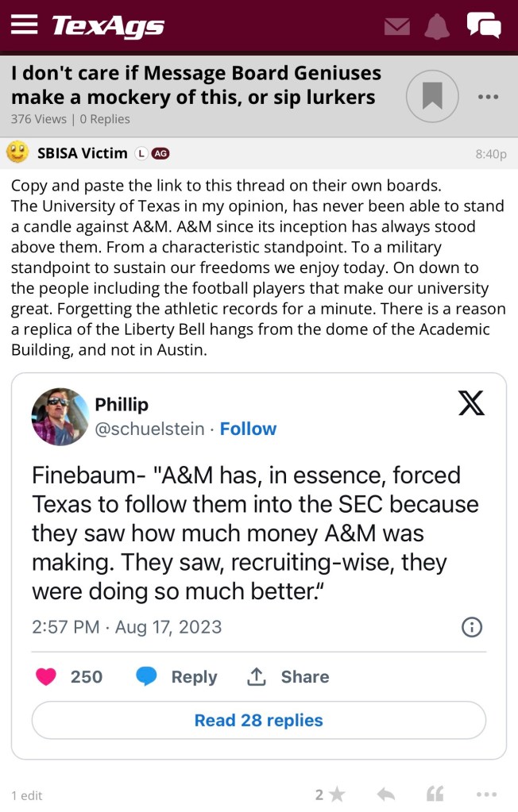Click the smiley avatar of the poster

click(x=17, y=152)
